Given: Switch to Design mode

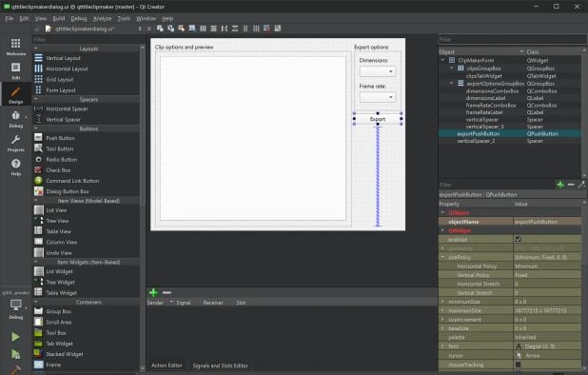Looking at the screenshot, I should pyautogui.click(x=15, y=95).
